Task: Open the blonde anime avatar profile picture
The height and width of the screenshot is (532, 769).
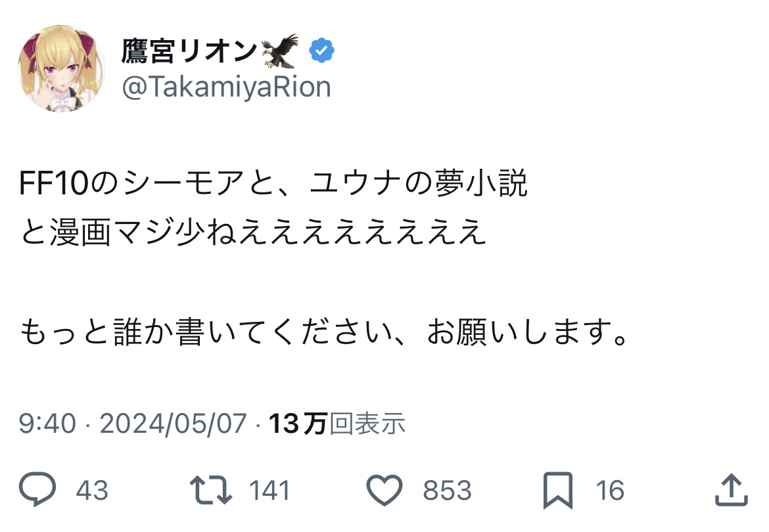Action: [x=61, y=68]
